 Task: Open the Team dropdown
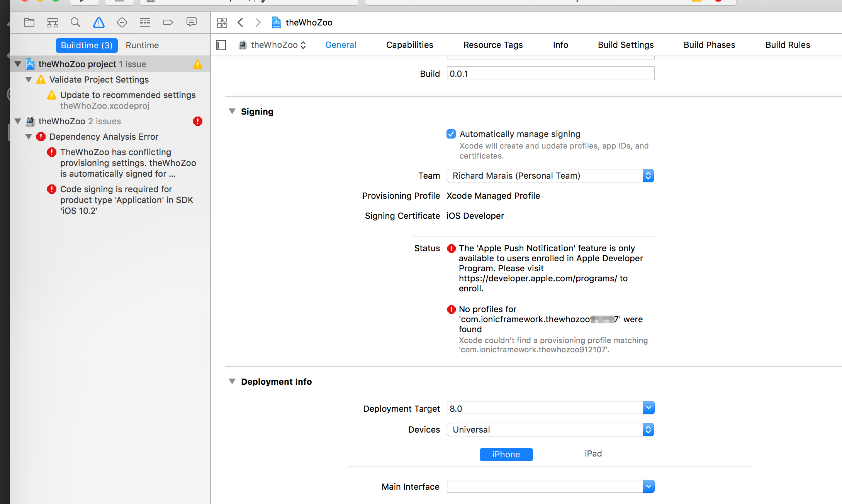point(550,176)
